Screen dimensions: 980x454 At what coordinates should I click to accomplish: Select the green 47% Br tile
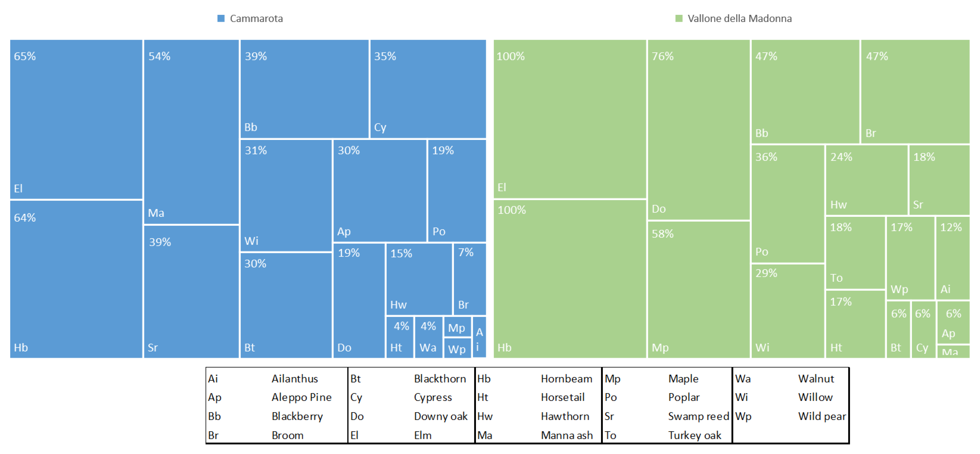[915, 91]
